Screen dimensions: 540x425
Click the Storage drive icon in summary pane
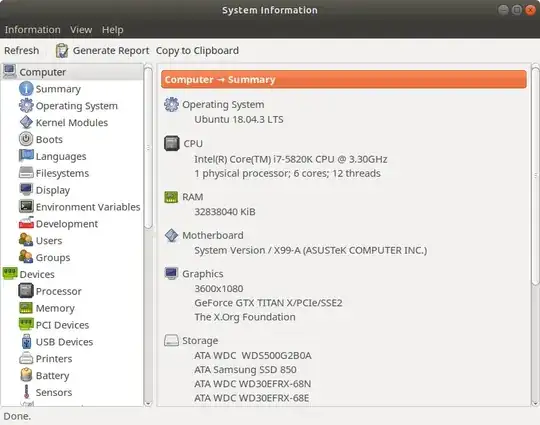(x=171, y=340)
